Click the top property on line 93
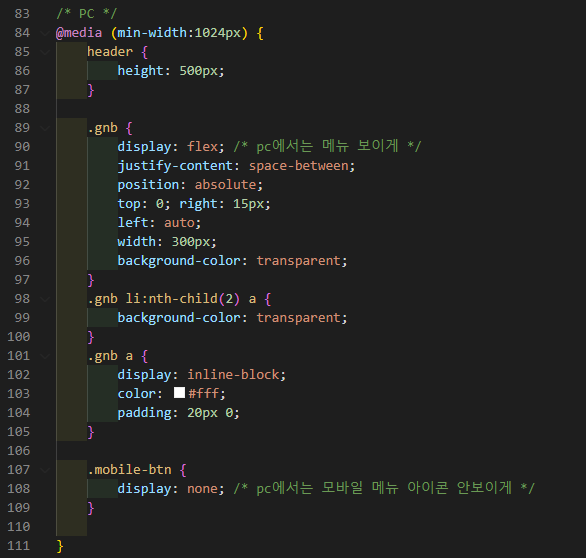The height and width of the screenshot is (558, 586). click(x=129, y=204)
